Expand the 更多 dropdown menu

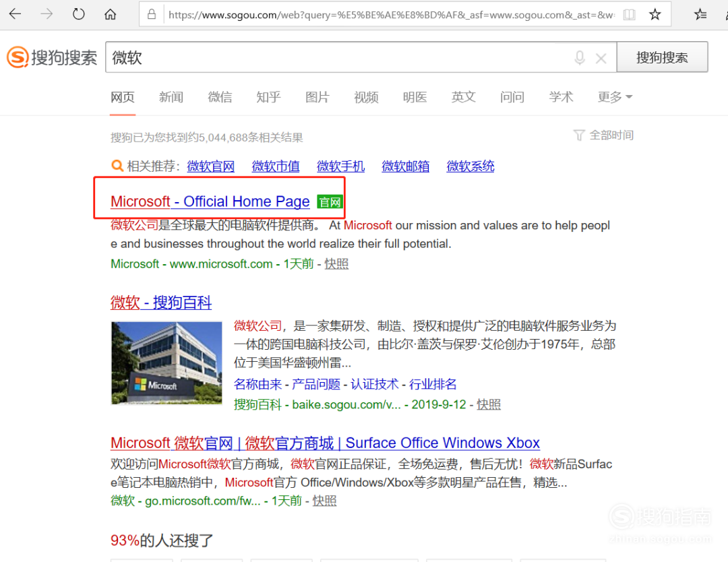[615, 97]
